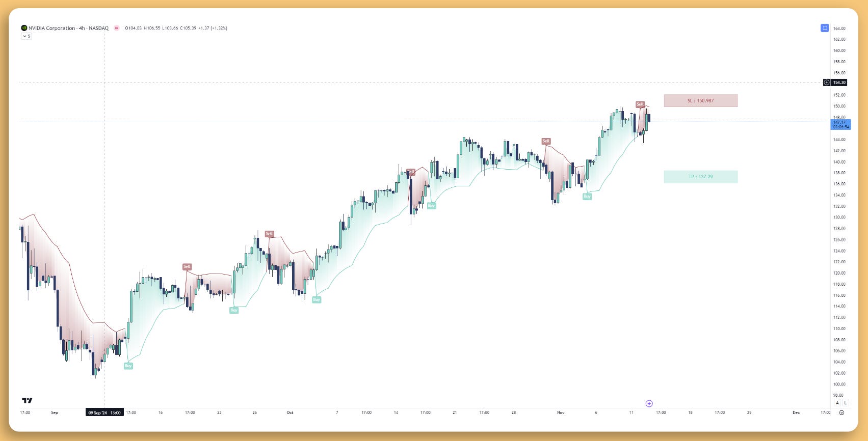Click the pink data-mode indicator icon
This screenshot has width=868, height=441.
(117, 28)
